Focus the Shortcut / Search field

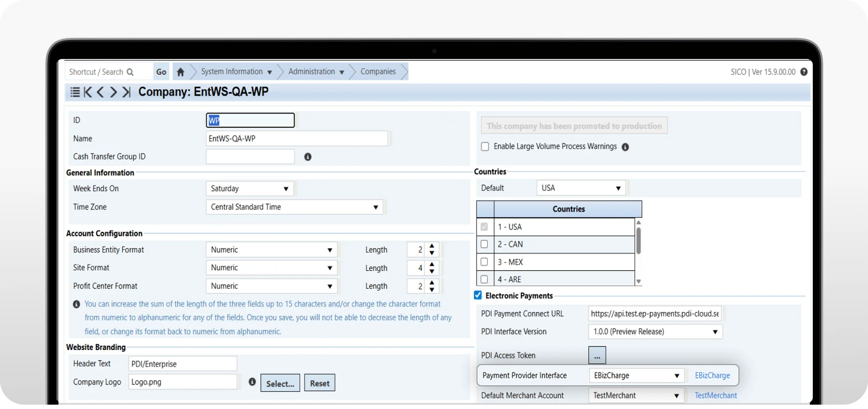[x=109, y=72]
